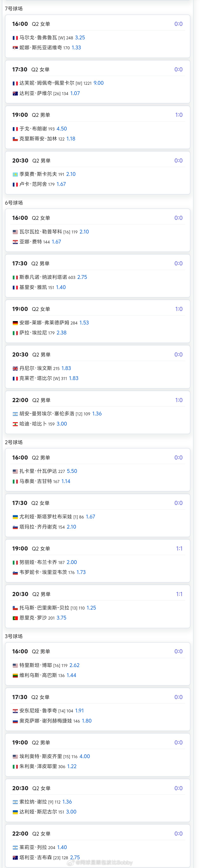Click the German flag beside 安娜-莱娜·弗莱德萨姆
Viewport: 200px width, 868px height.
click(x=15, y=323)
